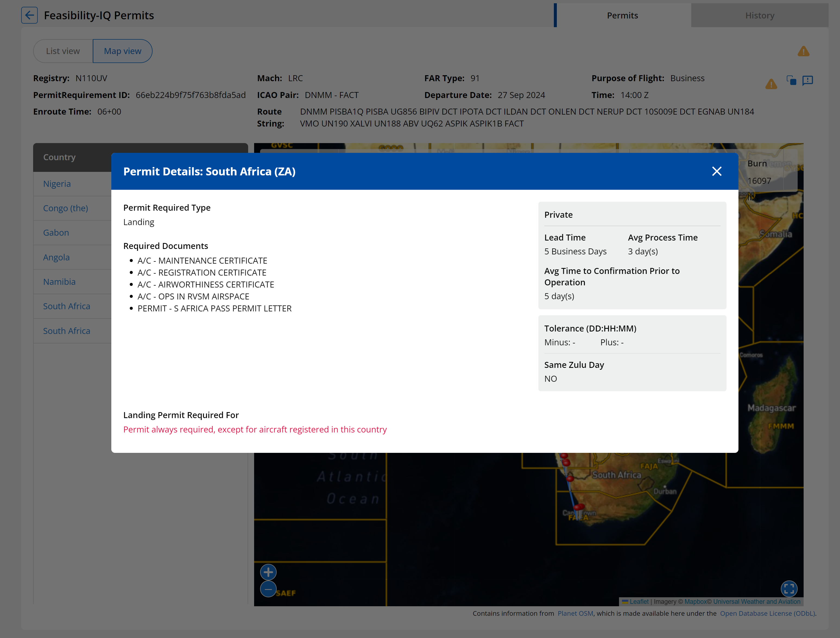Zoom in on the map

pyautogui.click(x=268, y=571)
